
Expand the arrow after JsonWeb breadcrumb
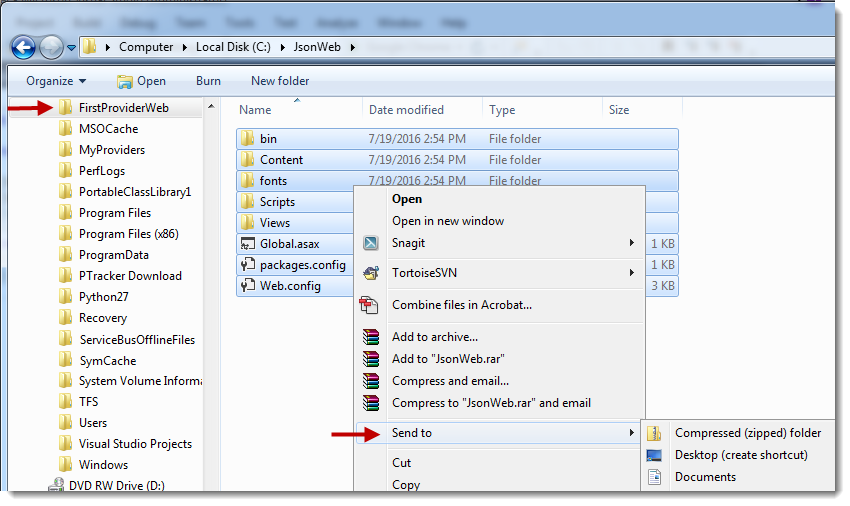[x=353, y=48]
